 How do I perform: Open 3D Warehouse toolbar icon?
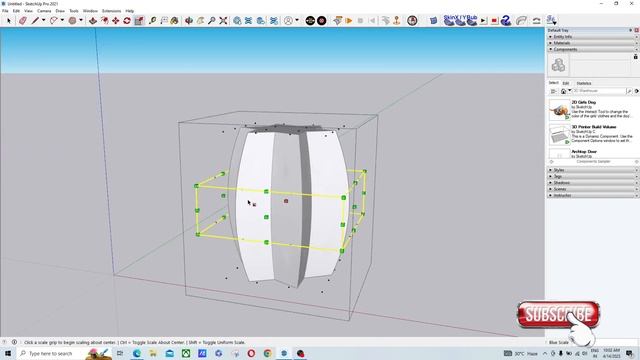(237, 20)
